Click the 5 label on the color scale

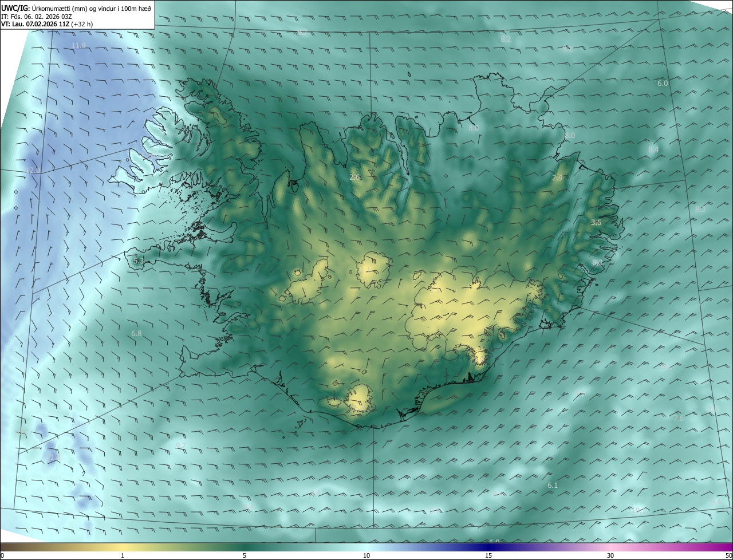[x=245, y=555]
